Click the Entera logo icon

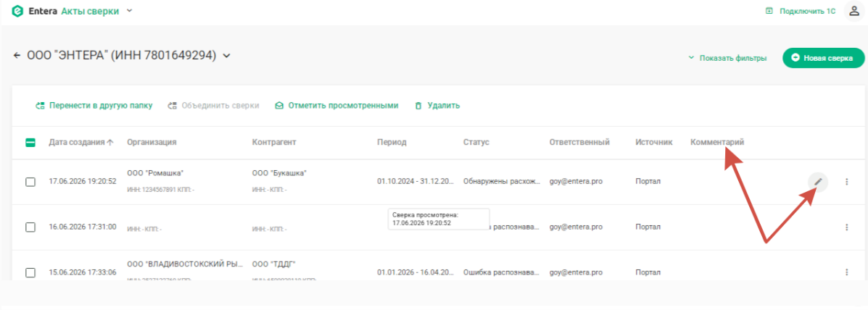17,11
